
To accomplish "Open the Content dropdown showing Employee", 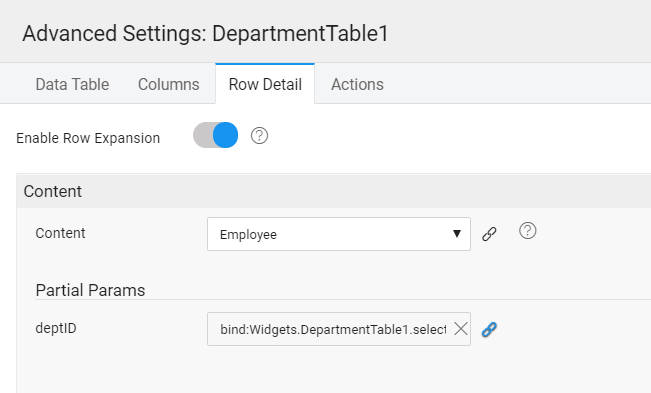I will click(x=339, y=234).
